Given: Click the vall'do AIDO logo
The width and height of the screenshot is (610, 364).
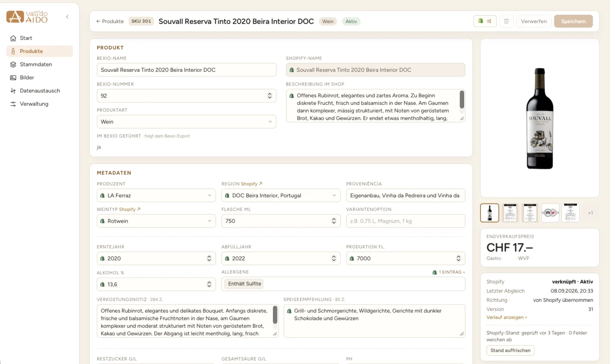Looking at the screenshot, I should (27, 17).
